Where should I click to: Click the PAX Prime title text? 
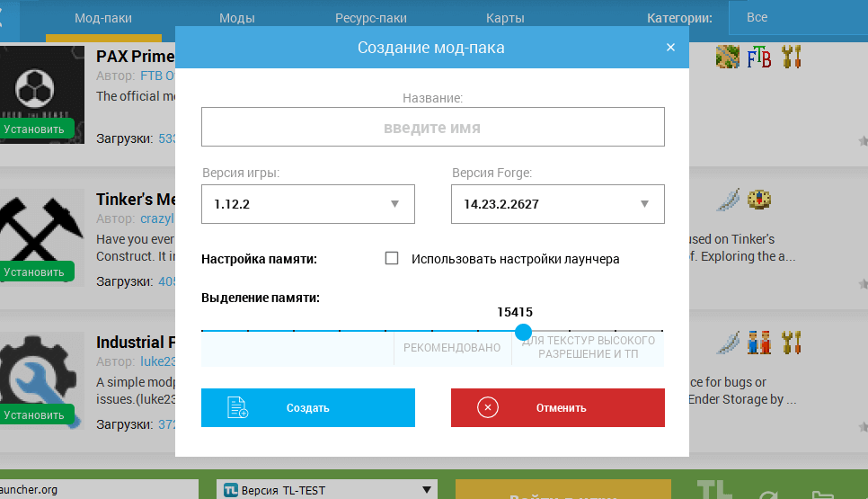click(x=136, y=57)
